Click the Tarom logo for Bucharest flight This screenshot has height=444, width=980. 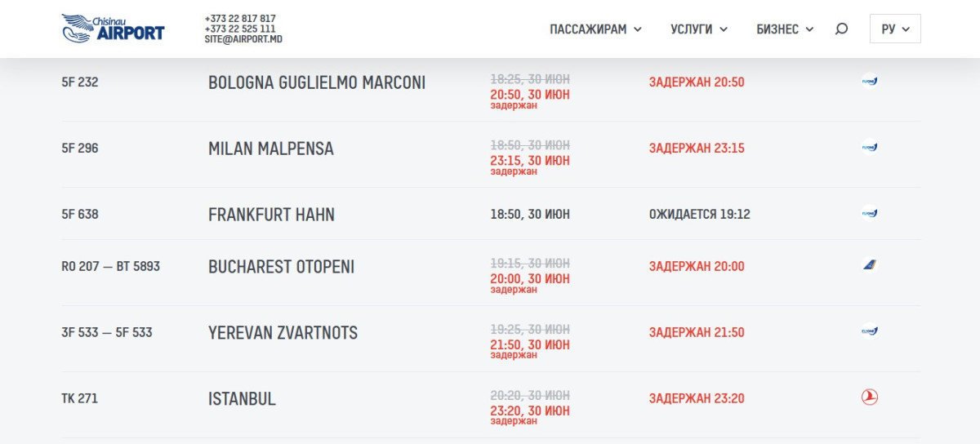[869, 264]
